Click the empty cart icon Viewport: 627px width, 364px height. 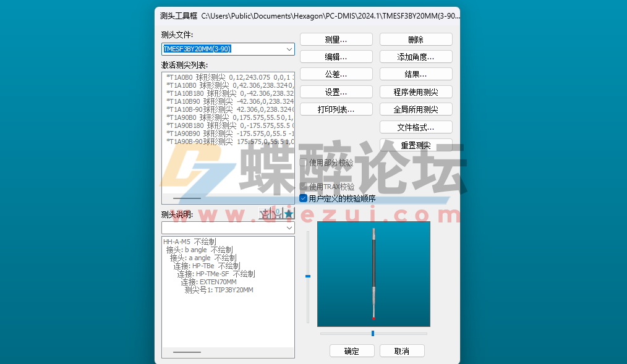(x=276, y=213)
